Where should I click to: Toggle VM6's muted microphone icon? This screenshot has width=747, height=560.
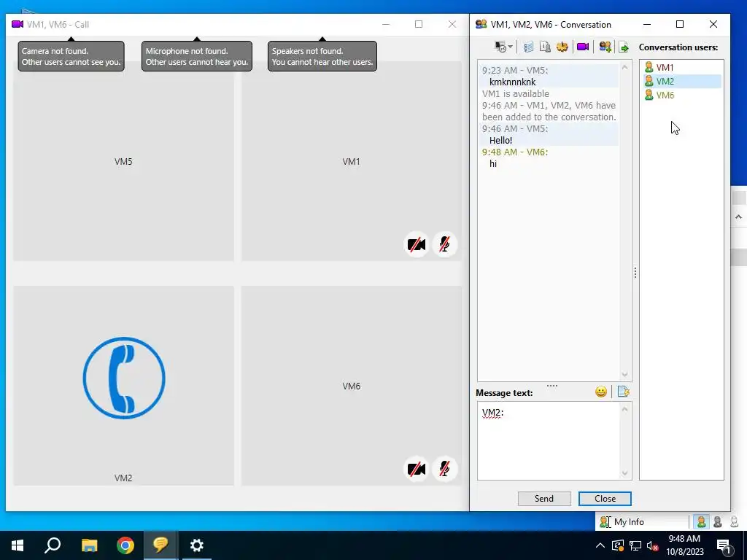coord(444,469)
